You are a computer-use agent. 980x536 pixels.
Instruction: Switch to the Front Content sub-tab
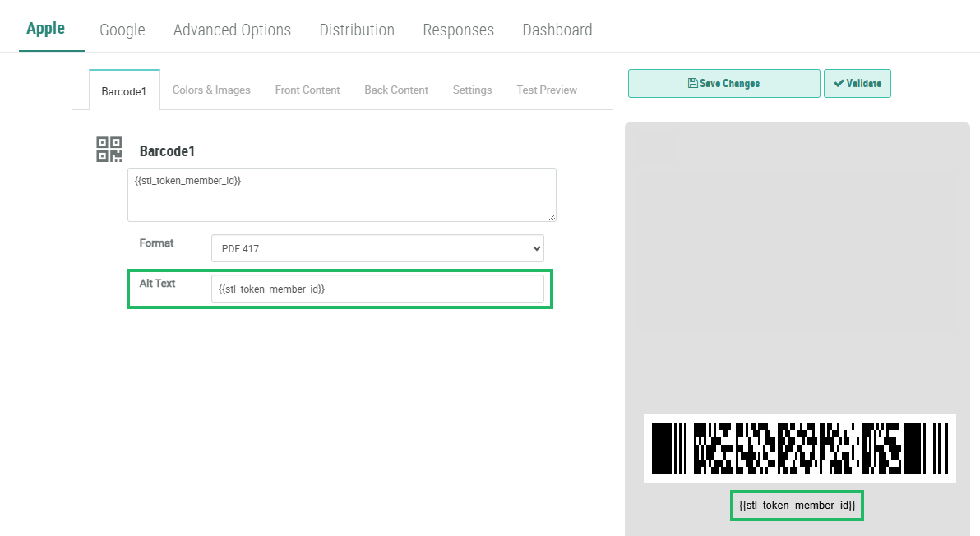(x=307, y=90)
